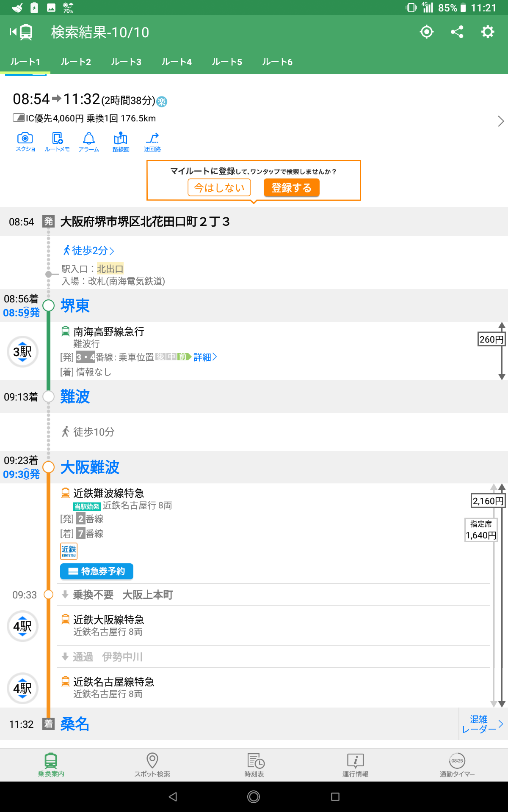Switch to ルート3 tab
The image size is (508, 812).
click(x=126, y=62)
